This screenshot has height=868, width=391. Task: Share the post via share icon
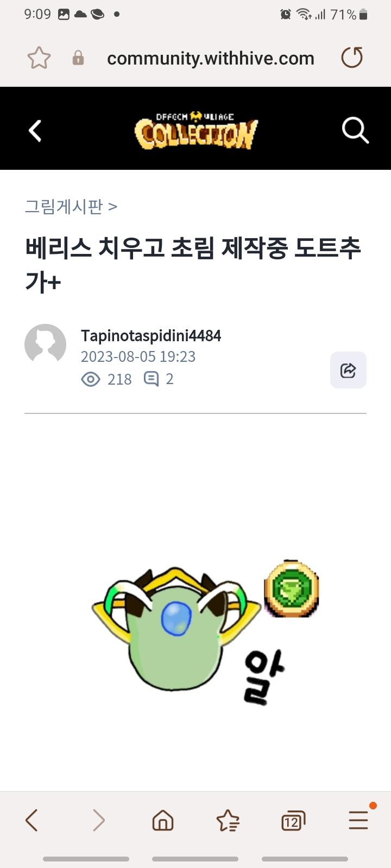348,370
